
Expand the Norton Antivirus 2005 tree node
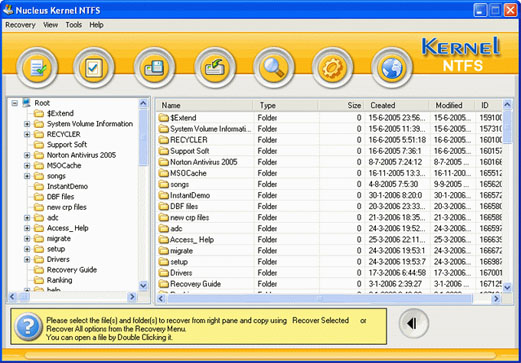tap(27, 155)
